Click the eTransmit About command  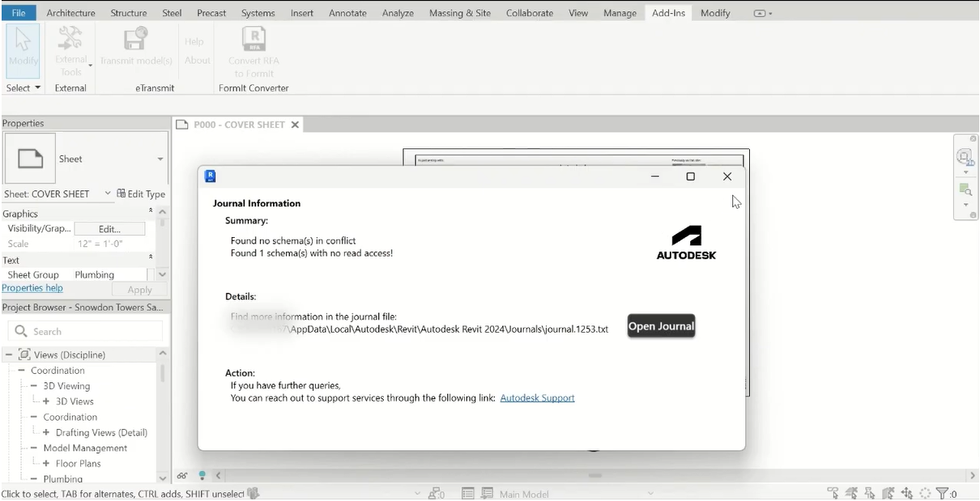point(197,60)
